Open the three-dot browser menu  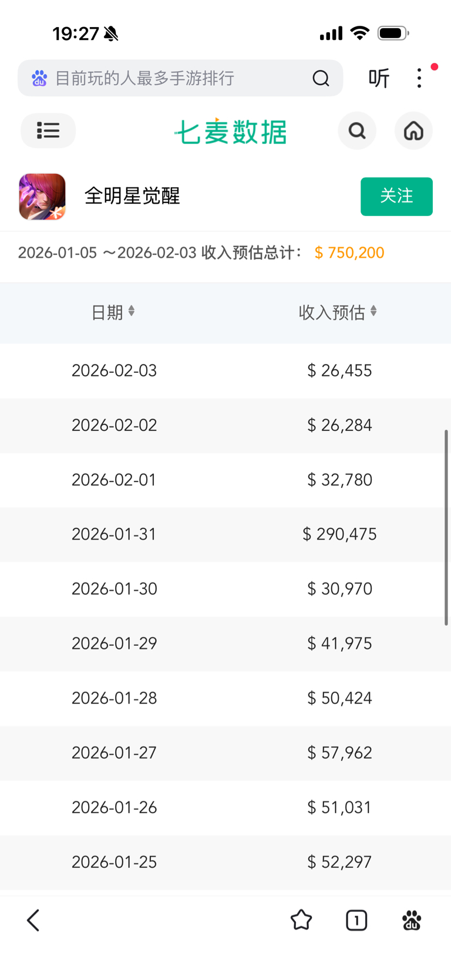tap(419, 78)
